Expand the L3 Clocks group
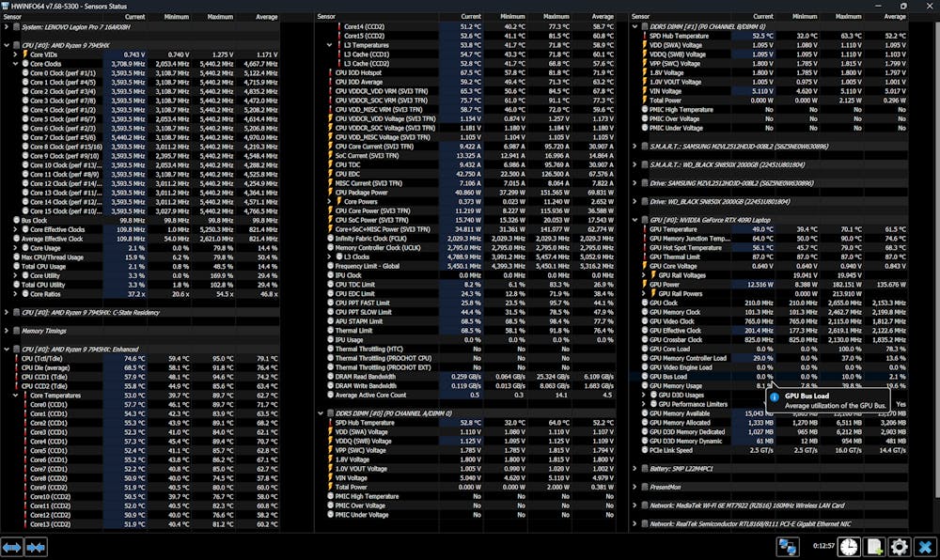940x560 pixels. [x=330, y=257]
